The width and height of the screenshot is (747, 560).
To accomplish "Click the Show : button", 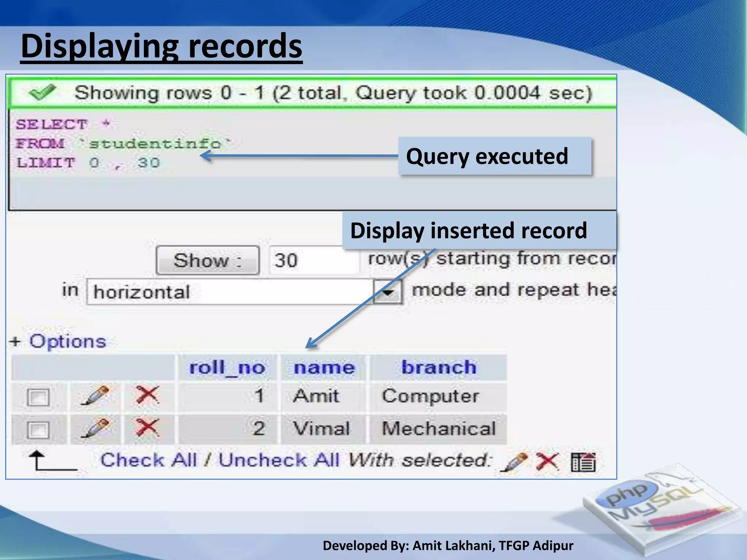I will coord(208,261).
